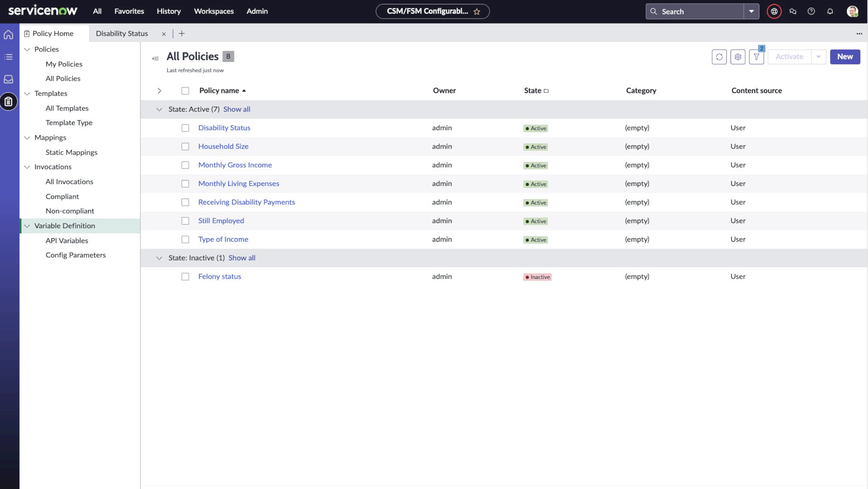Select Non-compliant in navigation tree

pyautogui.click(x=70, y=211)
